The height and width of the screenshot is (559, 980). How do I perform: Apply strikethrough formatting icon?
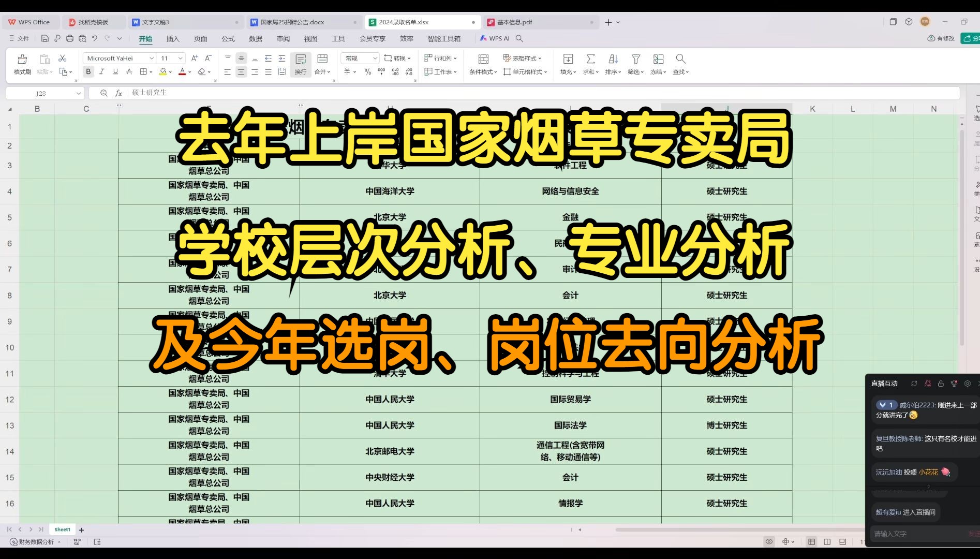click(129, 72)
